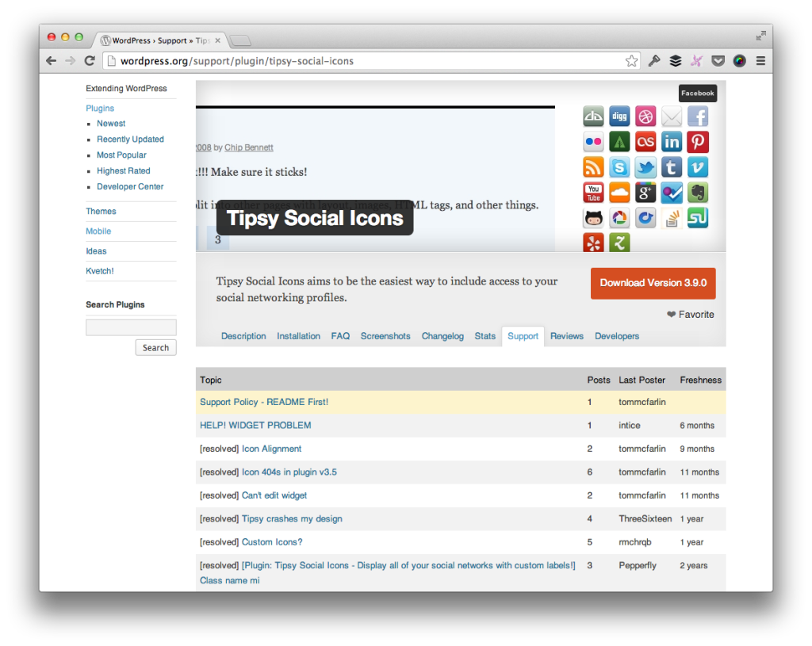
Task: Open the Changelog tab
Action: pyautogui.click(x=442, y=336)
